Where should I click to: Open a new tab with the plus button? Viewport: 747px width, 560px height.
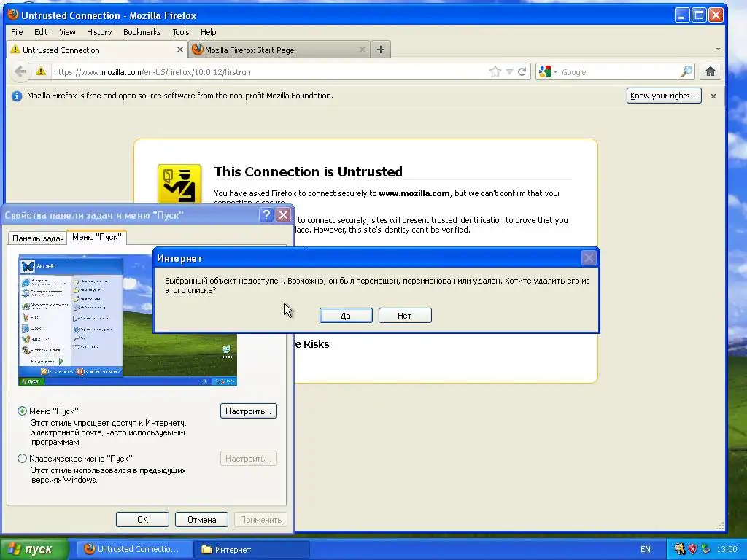380,50
